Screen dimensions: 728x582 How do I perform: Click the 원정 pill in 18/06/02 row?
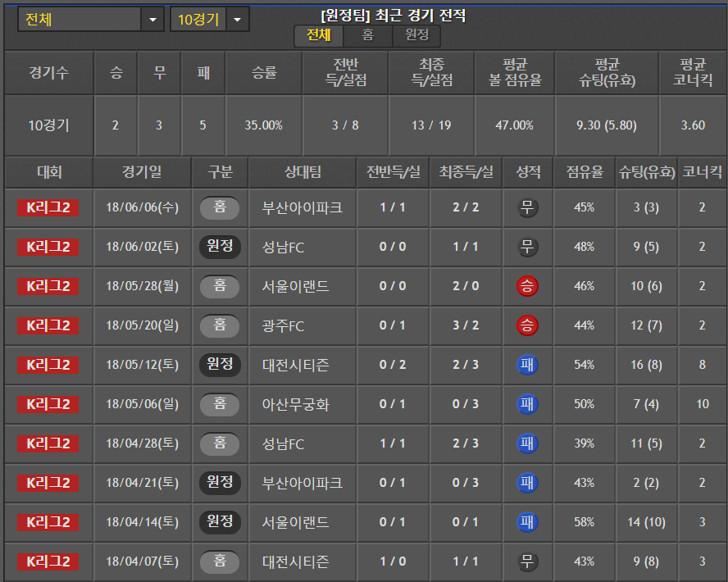(220, 247)
